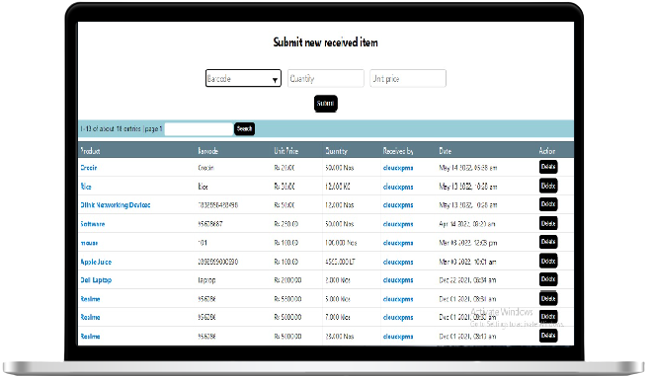
Task: Click the Apple Juice row quantity cell
Action: click(340, 262)
